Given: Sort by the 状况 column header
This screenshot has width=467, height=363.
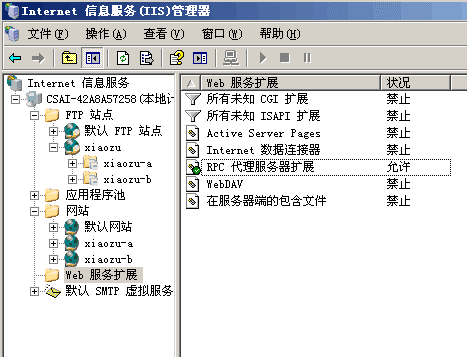Looking at the screenshot, I should pyautogui.click(x=415, y=82).
